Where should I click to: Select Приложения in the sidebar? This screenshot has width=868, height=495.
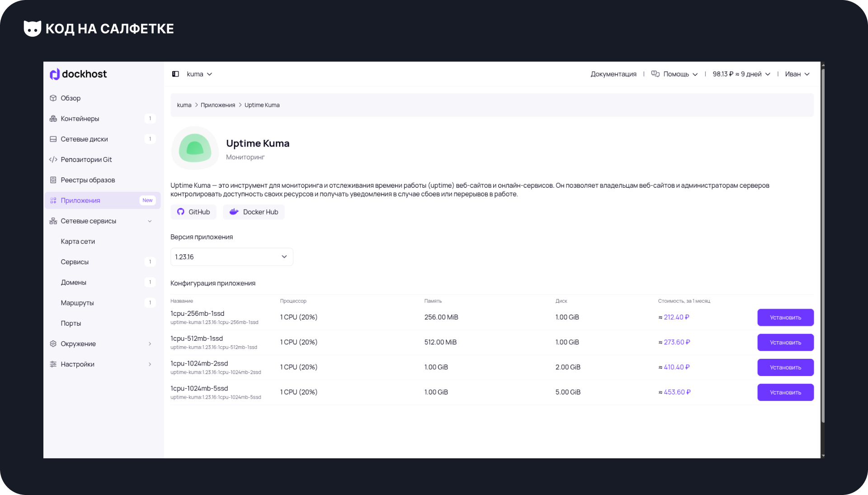103,200
